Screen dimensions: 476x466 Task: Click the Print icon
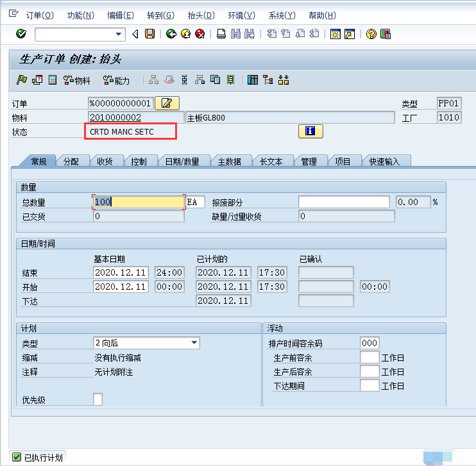click(221, 34)
